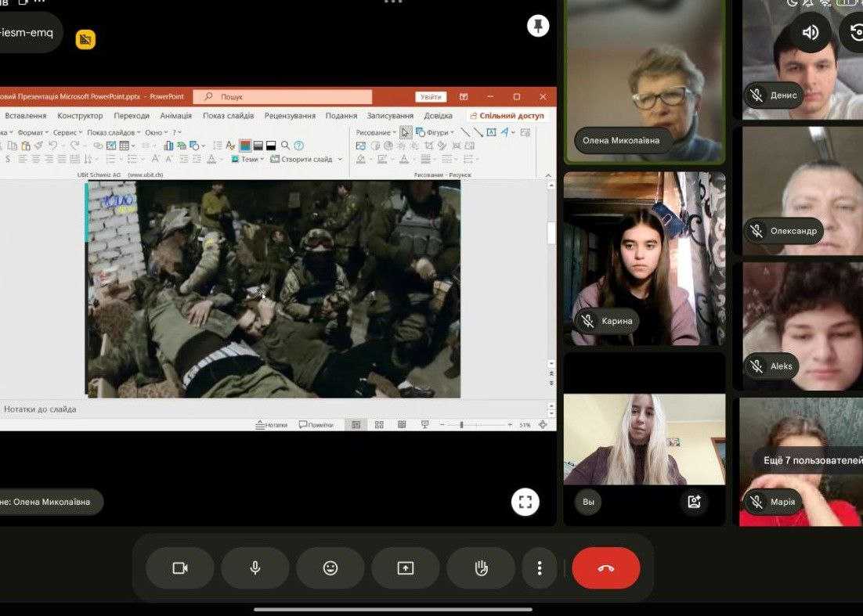Screen dimensions: 863x616
Task: Raise your hand in the meeting
Action: (x=481, y=568)
